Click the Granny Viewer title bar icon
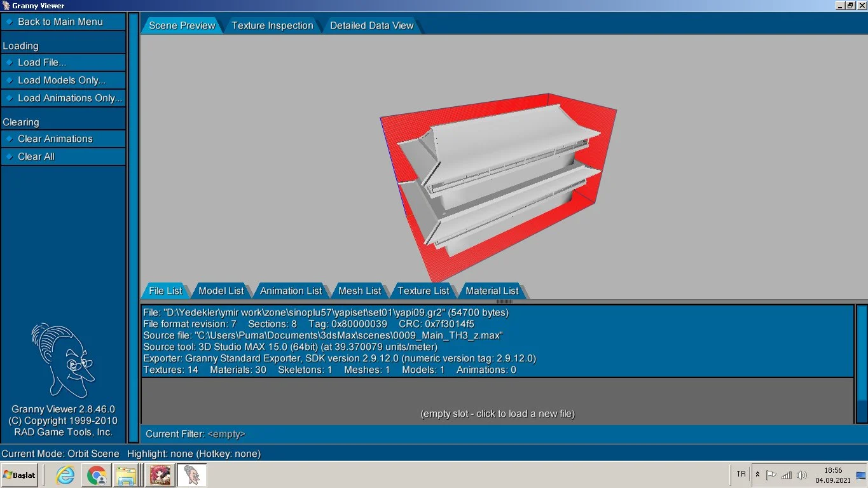Screen dimensions: 868x488 click(6, 6)
